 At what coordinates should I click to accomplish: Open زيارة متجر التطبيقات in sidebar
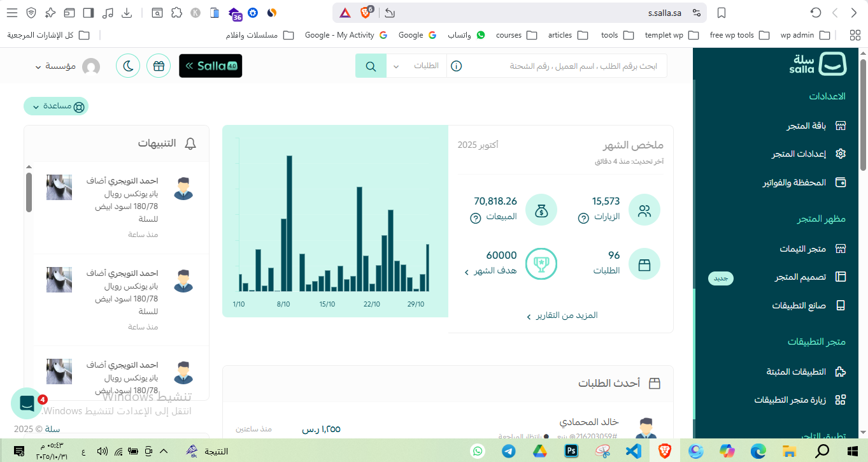click(800, 400)
